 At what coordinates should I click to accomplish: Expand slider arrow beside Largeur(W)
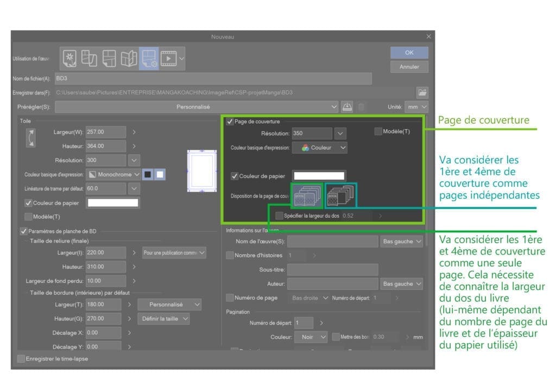click(134, 132)
